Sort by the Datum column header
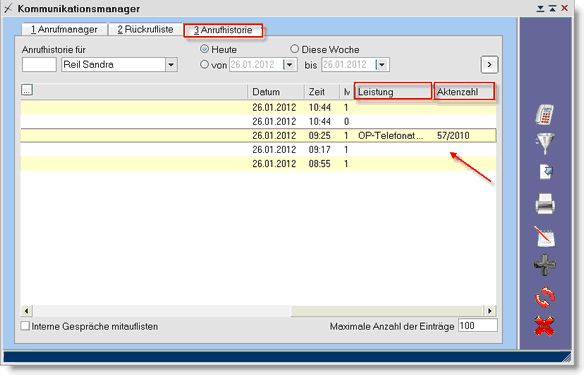The image size is (586, 377). pyautogui.click(x=276, y=92)
